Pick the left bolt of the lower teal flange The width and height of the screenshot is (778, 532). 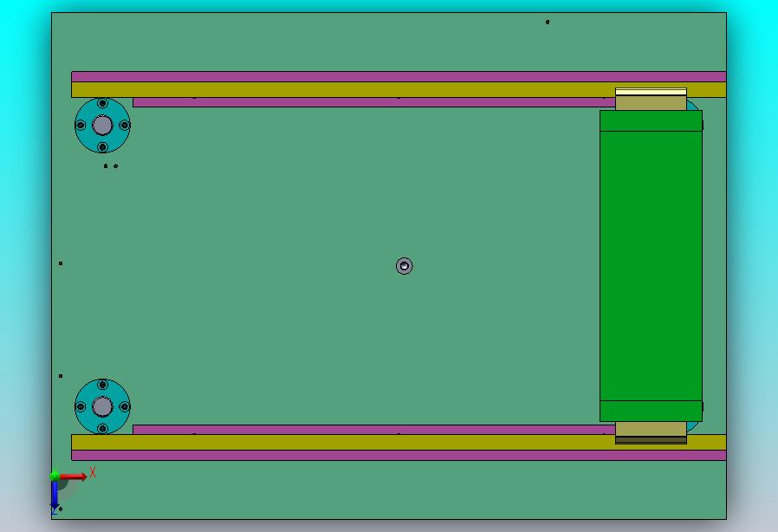coord(81,406)
